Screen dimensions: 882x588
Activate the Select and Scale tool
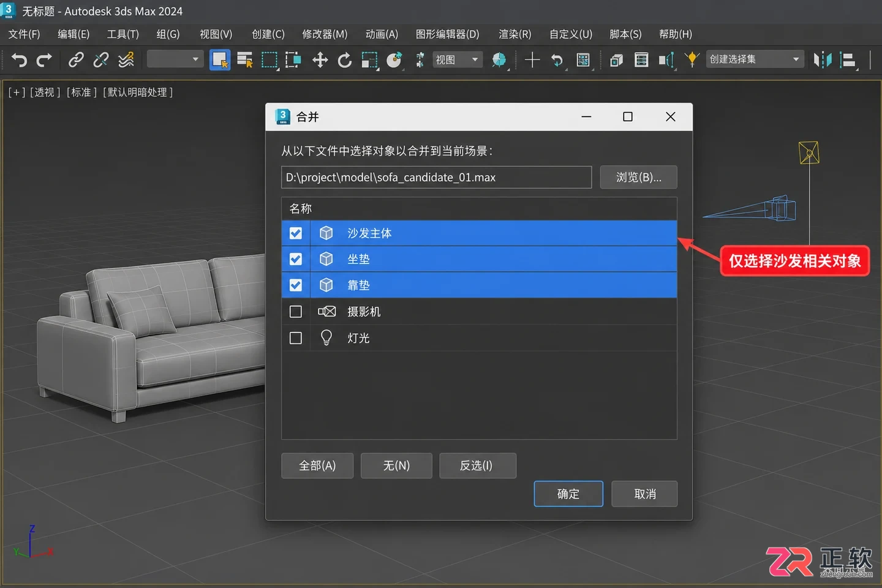coord(370,60)
